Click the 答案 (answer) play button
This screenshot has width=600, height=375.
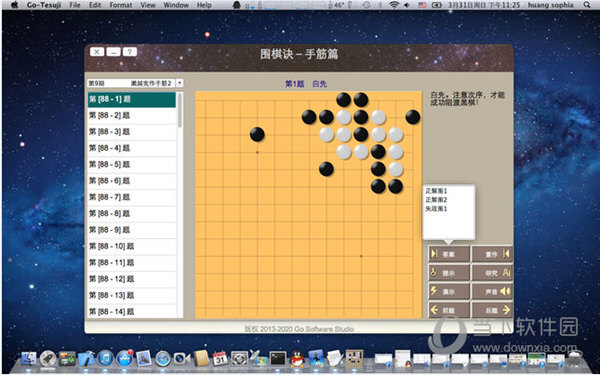(x=449, y=254)
